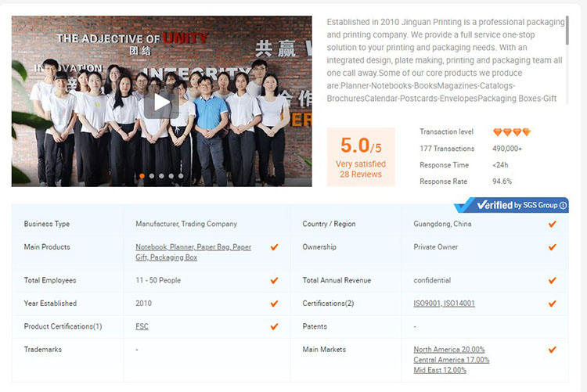This screenshot has width=587, height=392.
Task: Click 'Manufacturer, Trading Company' business type value
Action: (x=186, y=224)
